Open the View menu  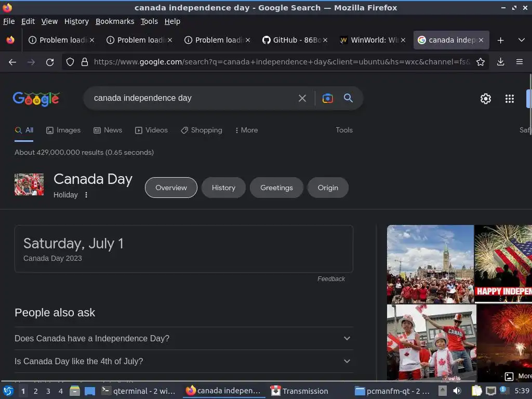(49, 21)
